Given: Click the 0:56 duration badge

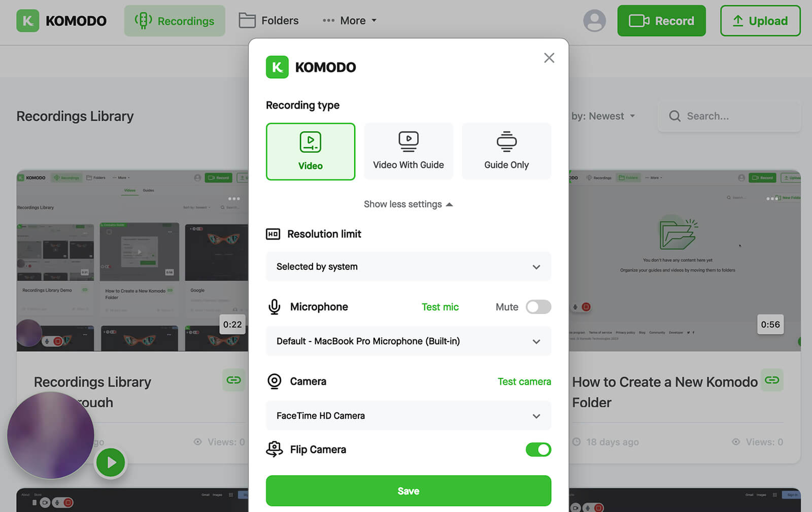Looking at the screenshot, I should pos(770,325).
